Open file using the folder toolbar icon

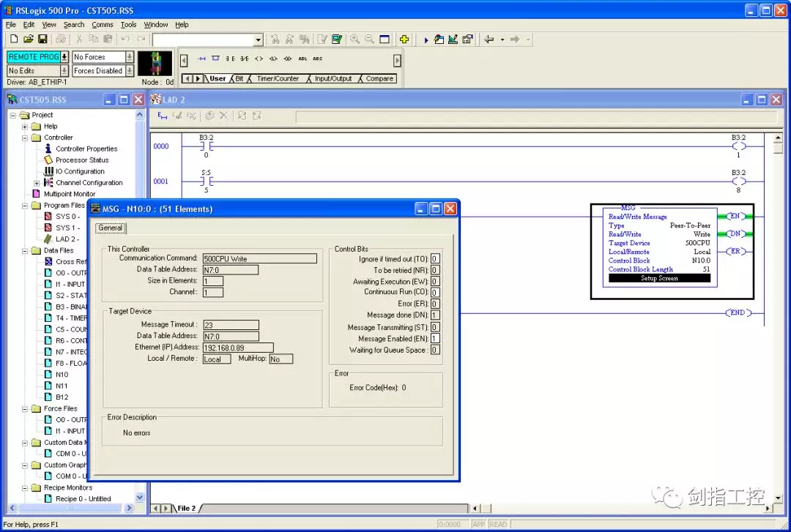click(x=29, y=40)
